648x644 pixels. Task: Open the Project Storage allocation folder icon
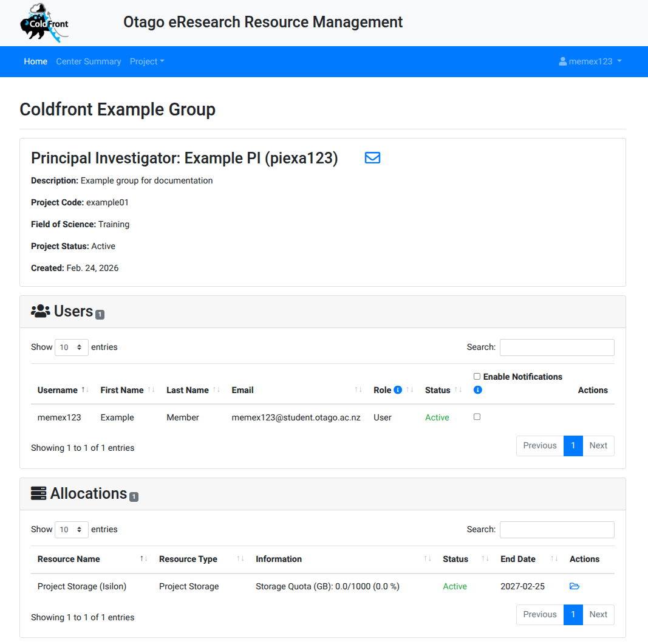[573, 586]
